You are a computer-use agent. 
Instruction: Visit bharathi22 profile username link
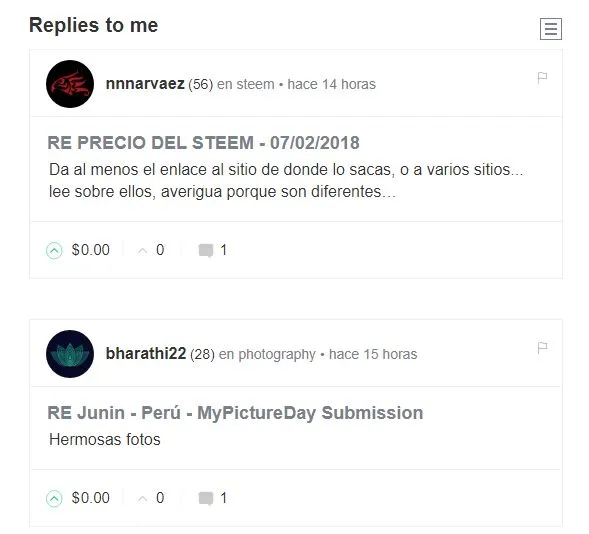(146, 354)
